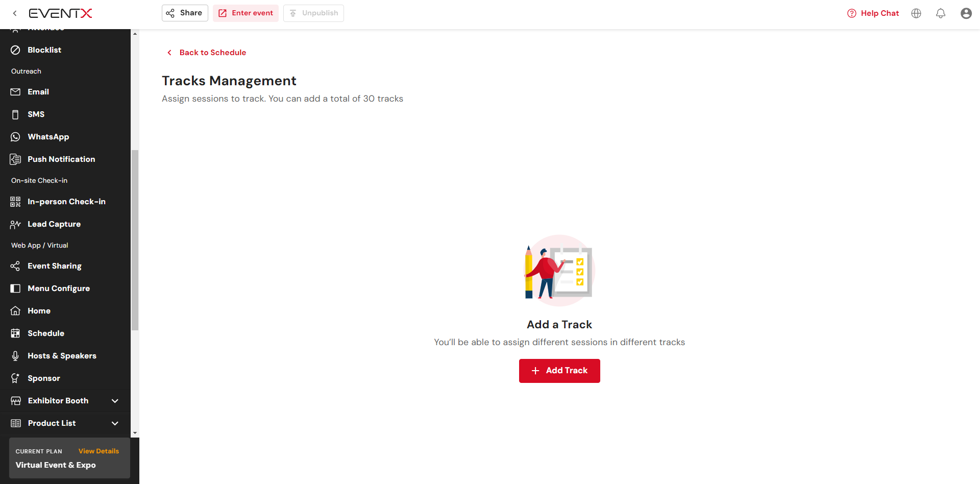The width and height of the screenshot is (980, 484).
Task: Open Push Notification settings
Action: pos(65,159)
